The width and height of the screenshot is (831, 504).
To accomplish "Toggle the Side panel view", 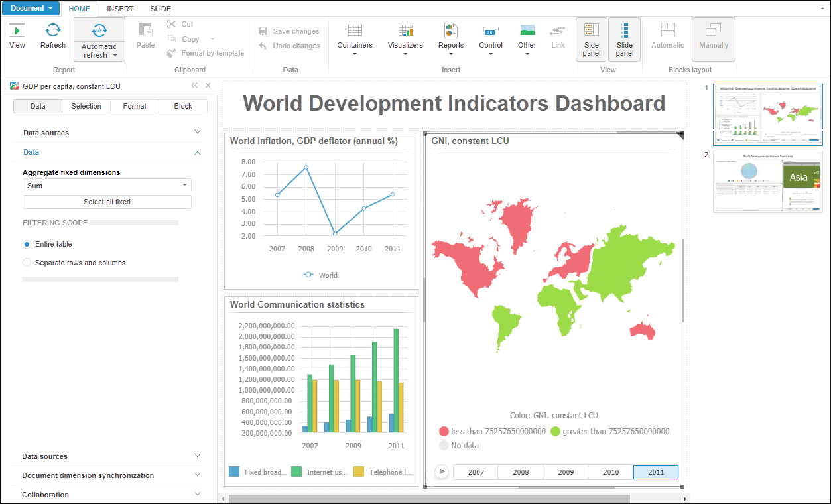I will [x=592, y=39].
